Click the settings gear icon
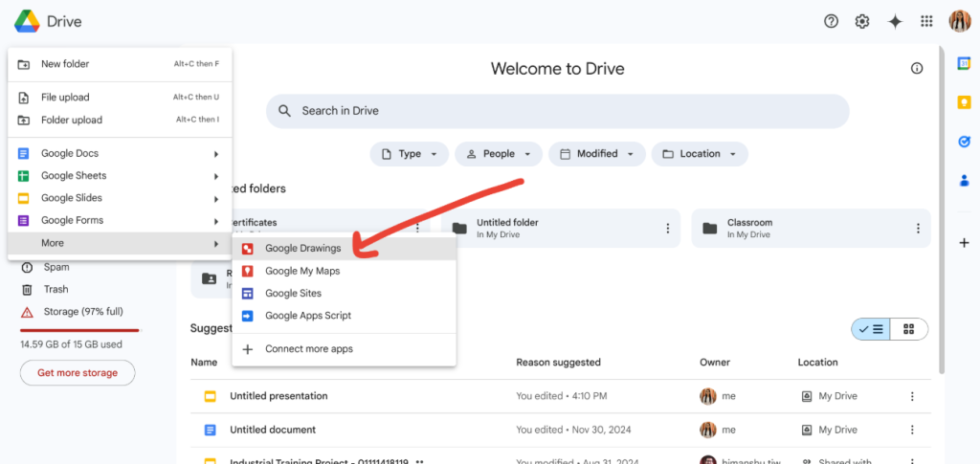Viewport: 980px width, 464px height. (862, 22)
